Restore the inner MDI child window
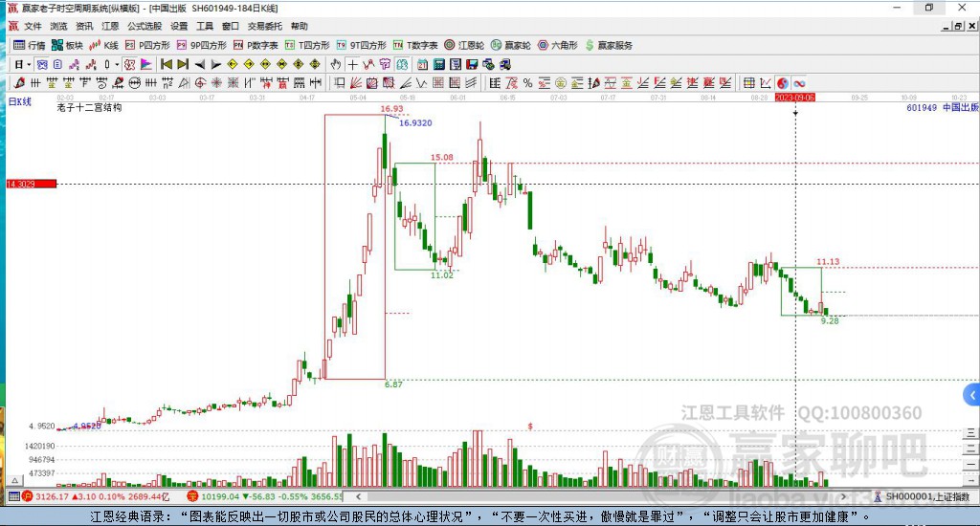 point(958,26)
